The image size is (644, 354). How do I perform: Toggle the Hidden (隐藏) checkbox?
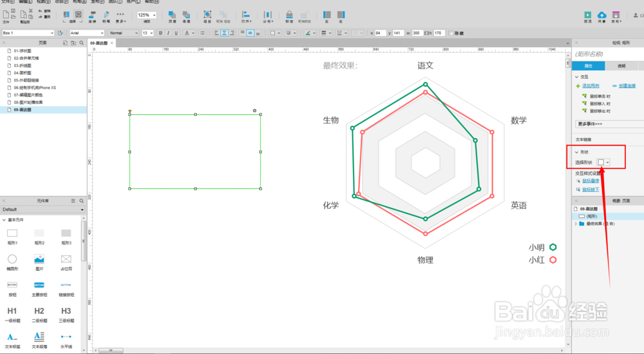coord(451,33)
